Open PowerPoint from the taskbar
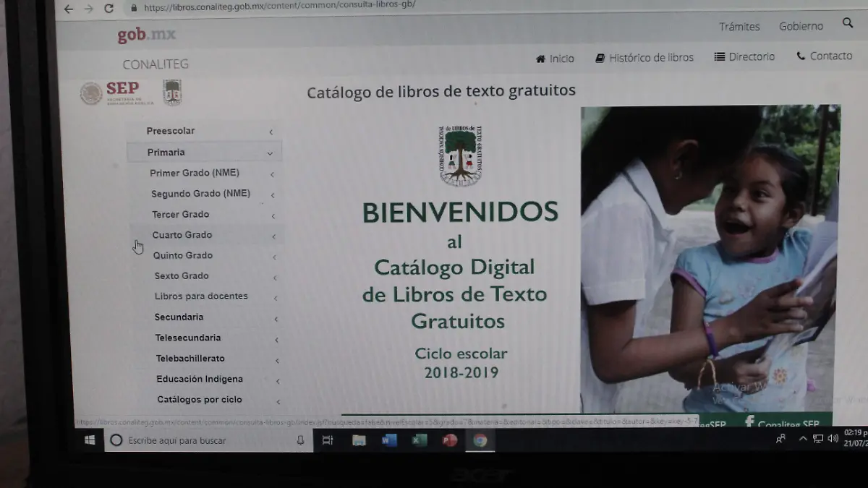 (x=450, y=440)
